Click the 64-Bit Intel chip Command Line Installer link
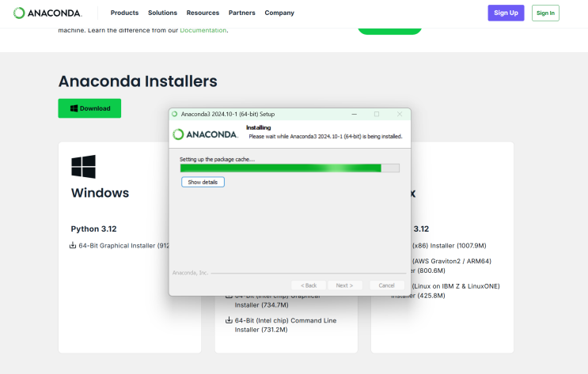The width and height of the screenshot is (588, 374). [286, 325]
